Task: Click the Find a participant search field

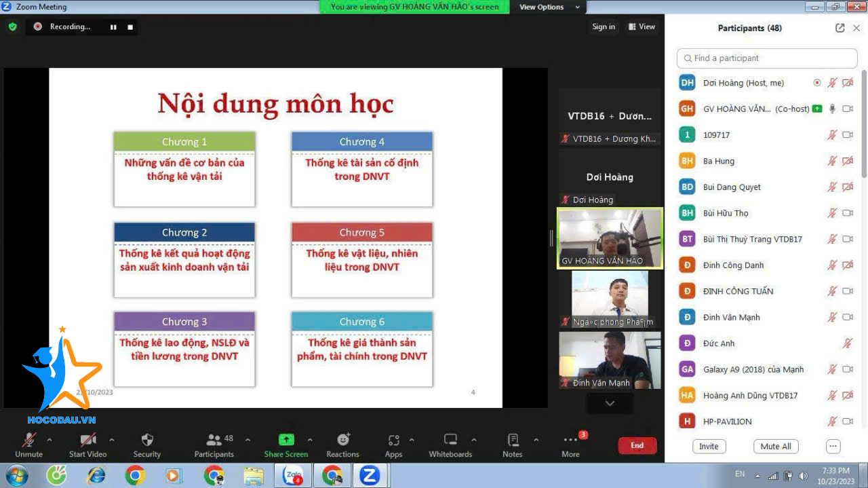Action: 767,58
